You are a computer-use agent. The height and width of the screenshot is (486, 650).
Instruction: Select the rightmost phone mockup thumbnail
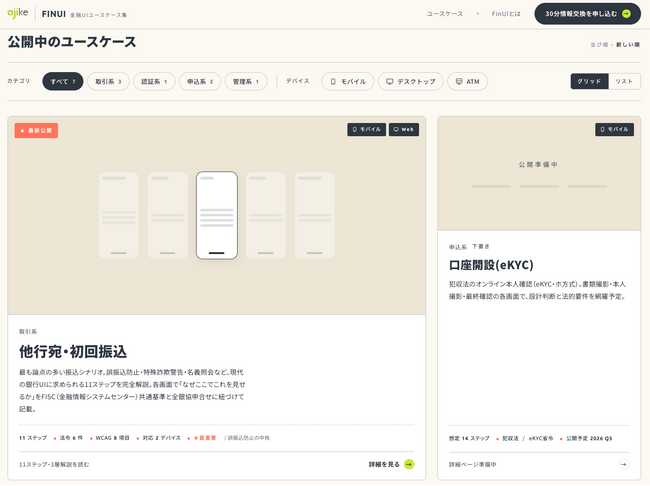315,215
